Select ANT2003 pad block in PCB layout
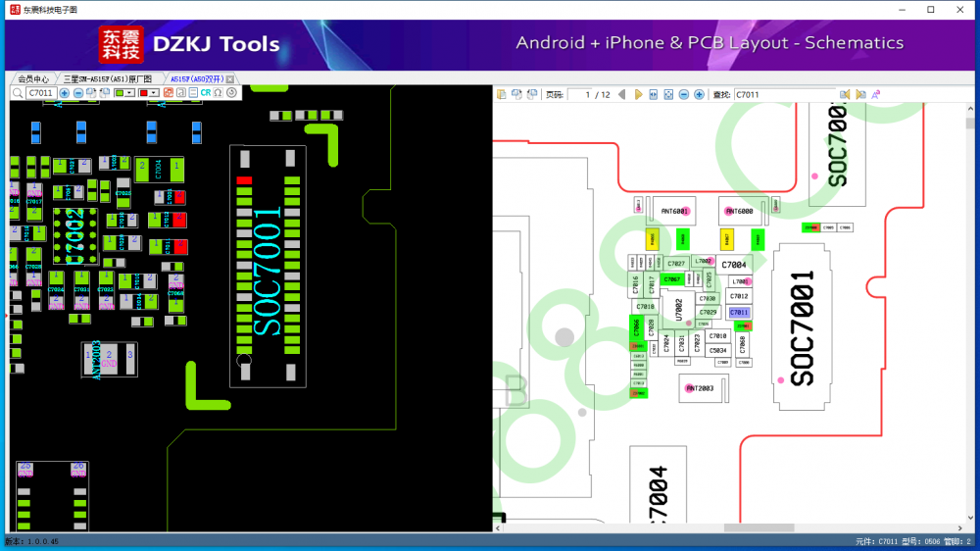The image size is (980, 551). coord(110,359)
